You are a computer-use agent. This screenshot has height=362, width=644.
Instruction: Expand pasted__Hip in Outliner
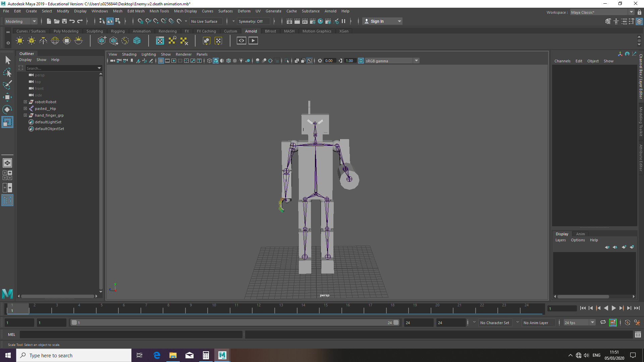pos(25,109)
